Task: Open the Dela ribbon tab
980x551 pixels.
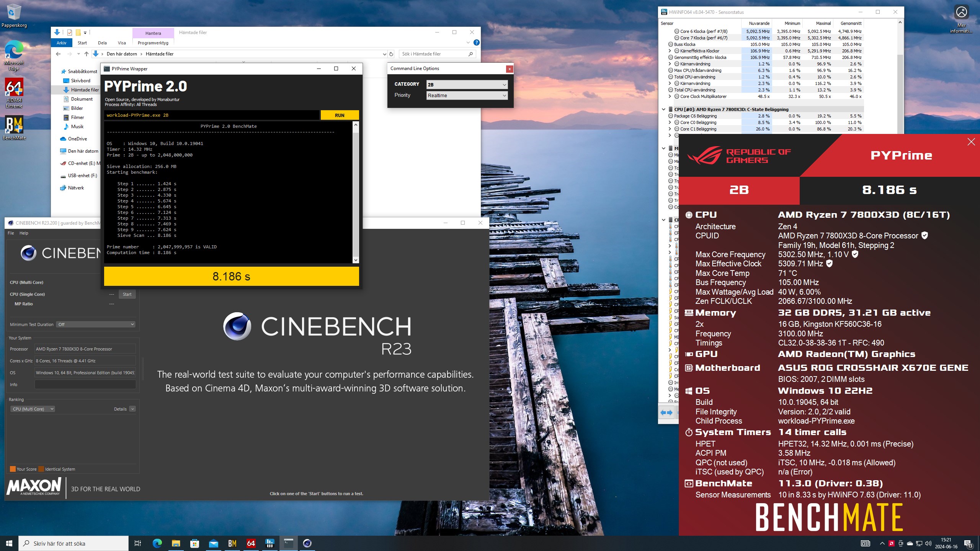Action: pyautogui.click(x=102, y=43)
